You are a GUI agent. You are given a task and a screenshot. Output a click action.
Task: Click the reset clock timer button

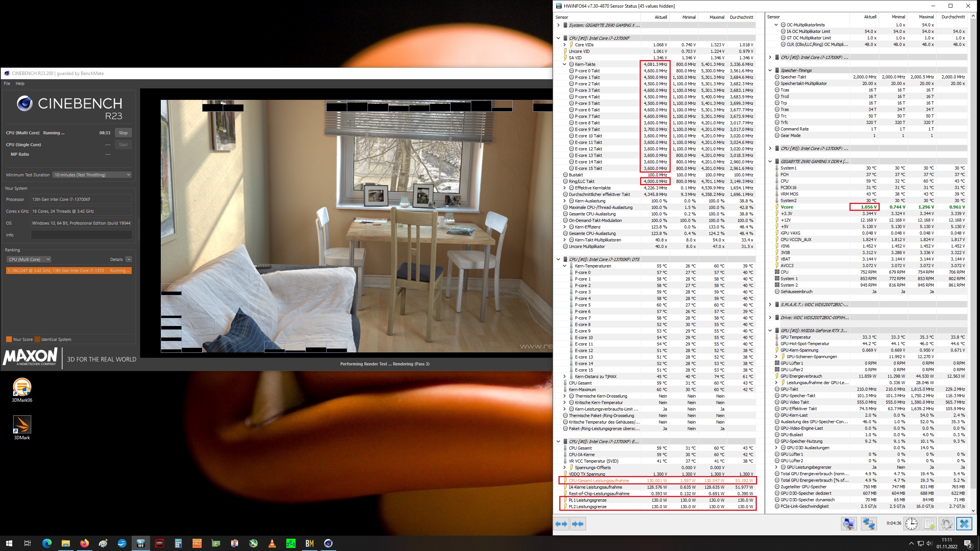coord(911,524)
